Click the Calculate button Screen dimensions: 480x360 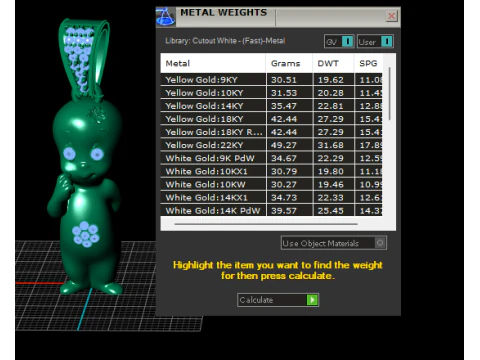click(x=278, y=300)
